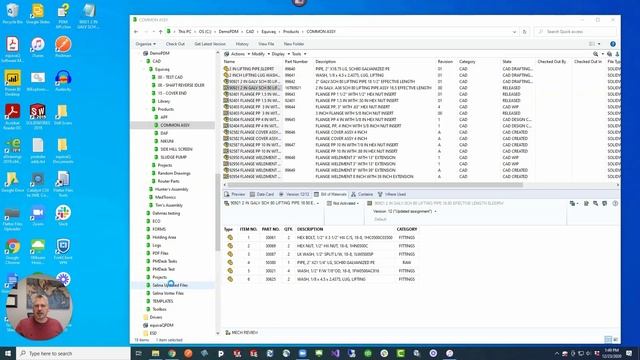The height and width of the screenshot is (360, 640).
Task: Select the ECO folder in tree
Action: point(156,221)
